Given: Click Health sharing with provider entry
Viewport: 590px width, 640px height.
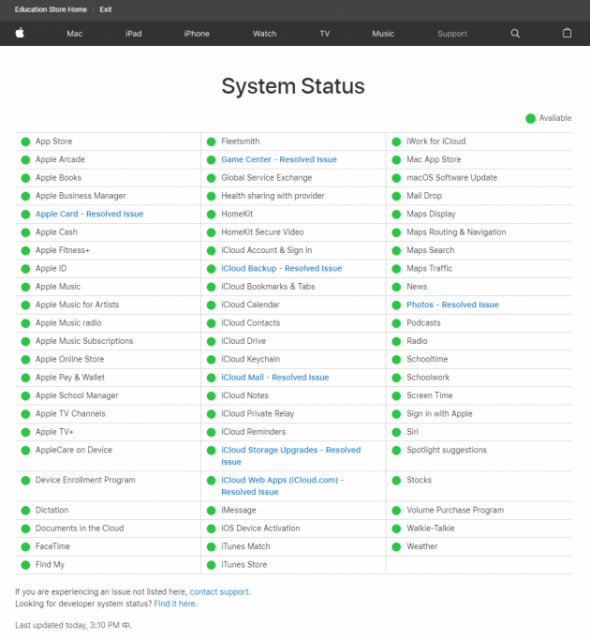Looking at the screenshot, I should click(x=273, y=196).
